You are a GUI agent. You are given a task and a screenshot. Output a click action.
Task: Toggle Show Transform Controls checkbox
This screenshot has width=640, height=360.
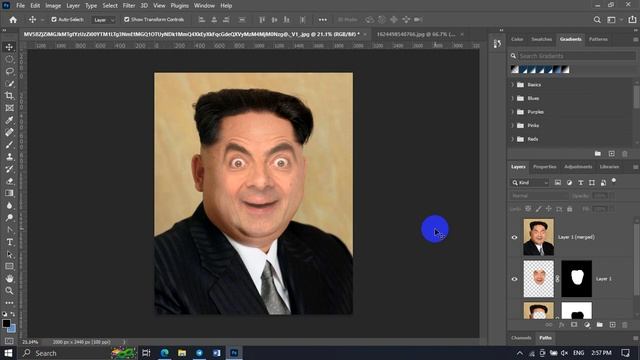pyautogui.click(x=127, y=20)
